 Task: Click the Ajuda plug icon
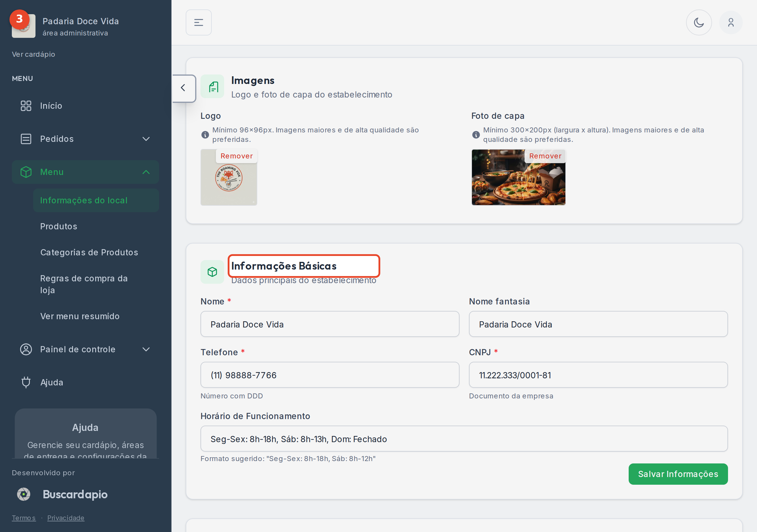click(x=26, y=382)
